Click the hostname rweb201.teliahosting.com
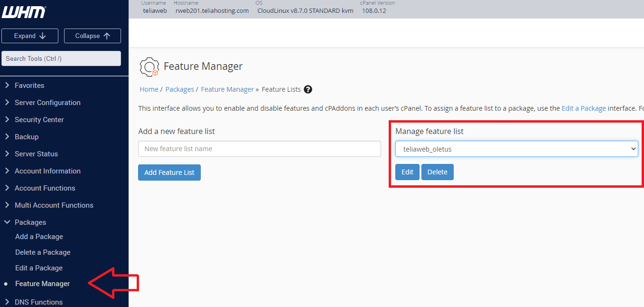The width and height of the screenshot is (644, 307). (212, 11)
